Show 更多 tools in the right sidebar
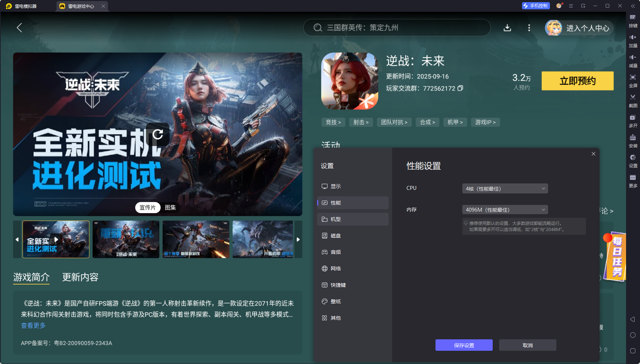Image resolution: width=640 pixels, height=364 pixels. click(x=633, y=181)
